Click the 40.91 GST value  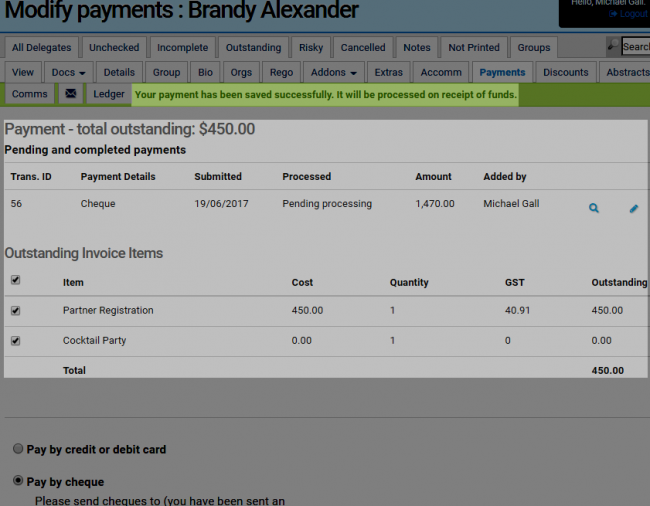[517, 310]
